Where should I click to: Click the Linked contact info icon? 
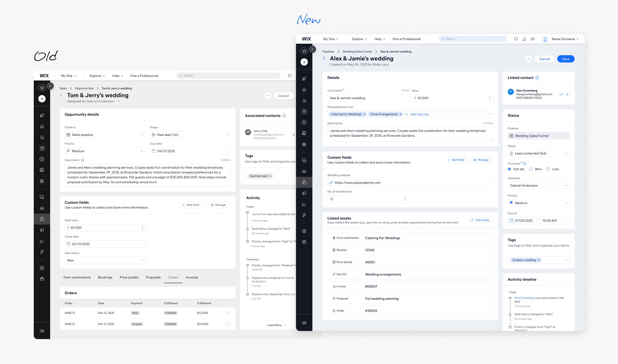[537, 78]
